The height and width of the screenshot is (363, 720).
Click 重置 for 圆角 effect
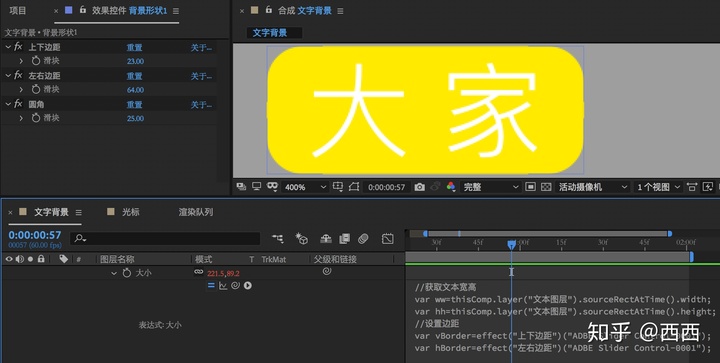click(x=135, y=105)
